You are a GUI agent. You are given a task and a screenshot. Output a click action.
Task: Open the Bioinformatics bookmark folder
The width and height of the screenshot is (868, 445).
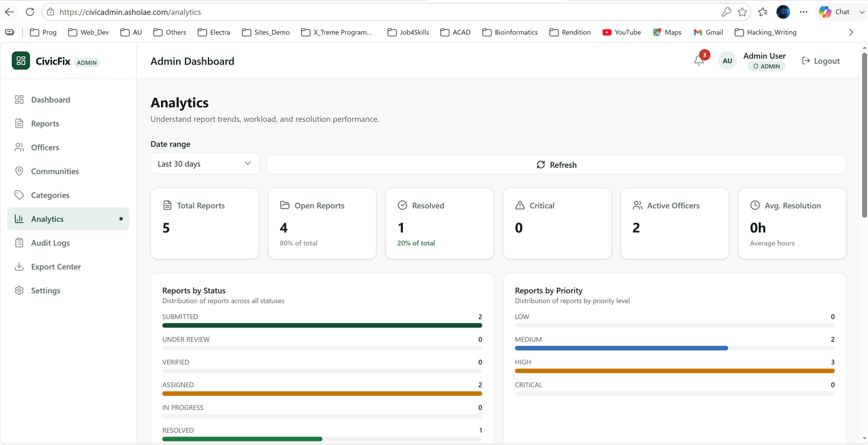510,32
